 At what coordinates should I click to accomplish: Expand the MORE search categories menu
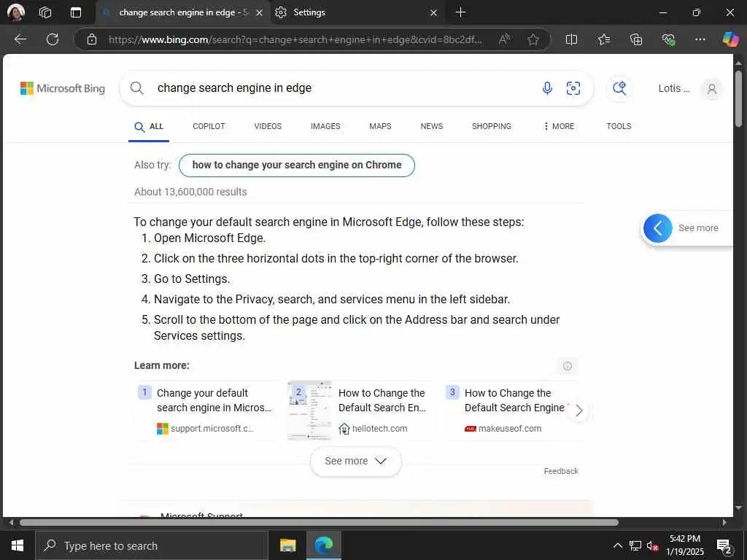pos(559,126)
